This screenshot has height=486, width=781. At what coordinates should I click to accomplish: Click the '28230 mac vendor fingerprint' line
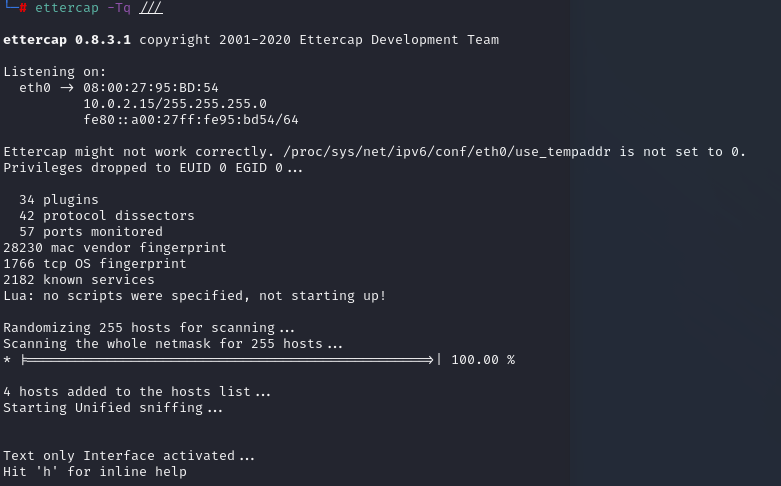click(x=115, y=247)
